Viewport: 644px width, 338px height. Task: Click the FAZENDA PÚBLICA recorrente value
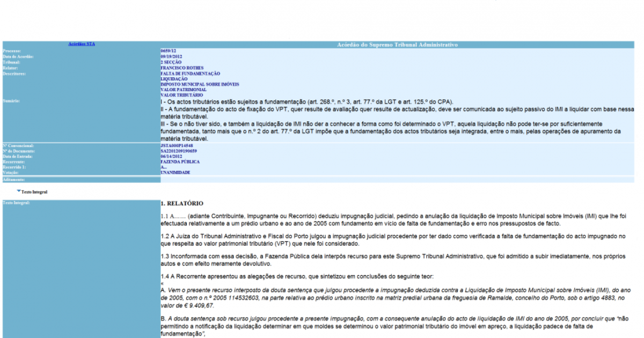180,161
